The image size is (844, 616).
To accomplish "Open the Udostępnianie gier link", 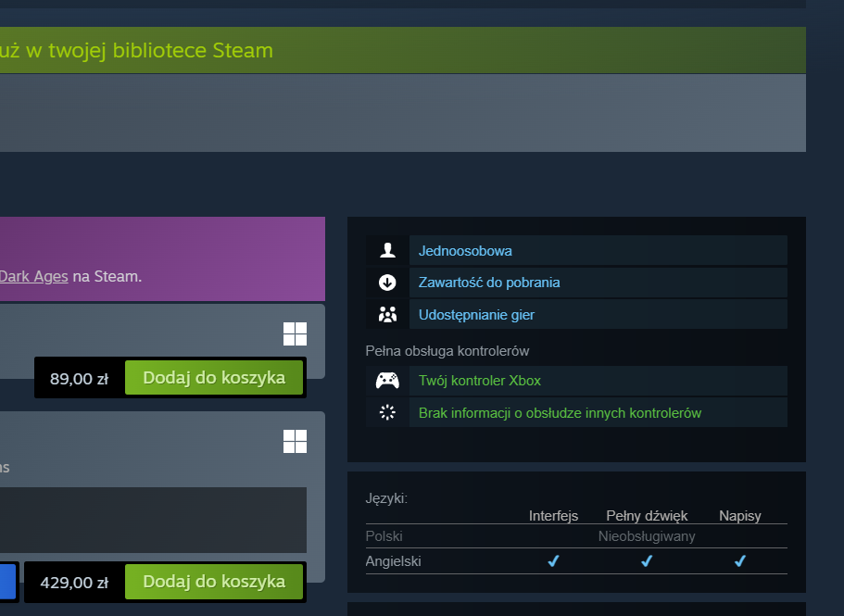I will tap(476, 315).
